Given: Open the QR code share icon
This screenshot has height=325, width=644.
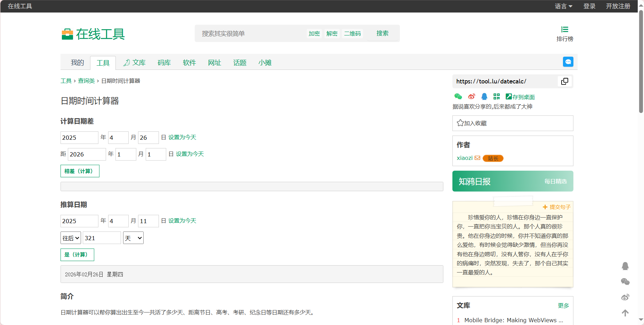Looking at the screenshot, I should click(x=497, y=97).
